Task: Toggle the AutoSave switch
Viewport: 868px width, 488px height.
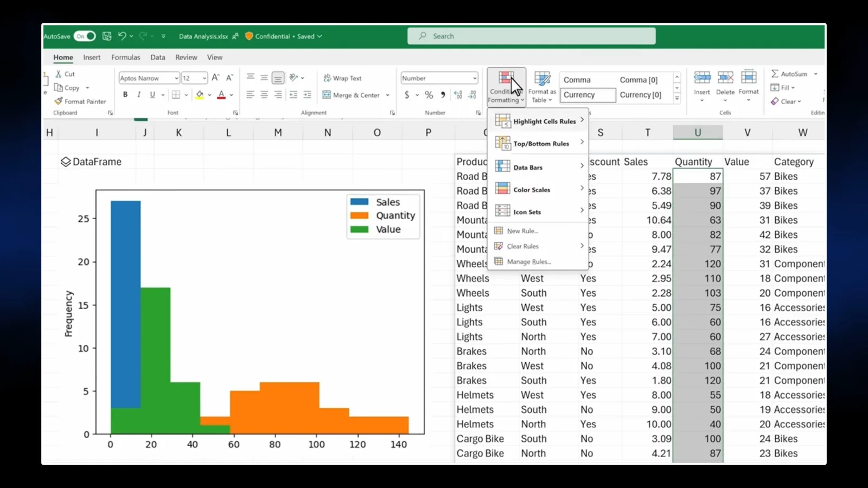Action: [85, 36]
